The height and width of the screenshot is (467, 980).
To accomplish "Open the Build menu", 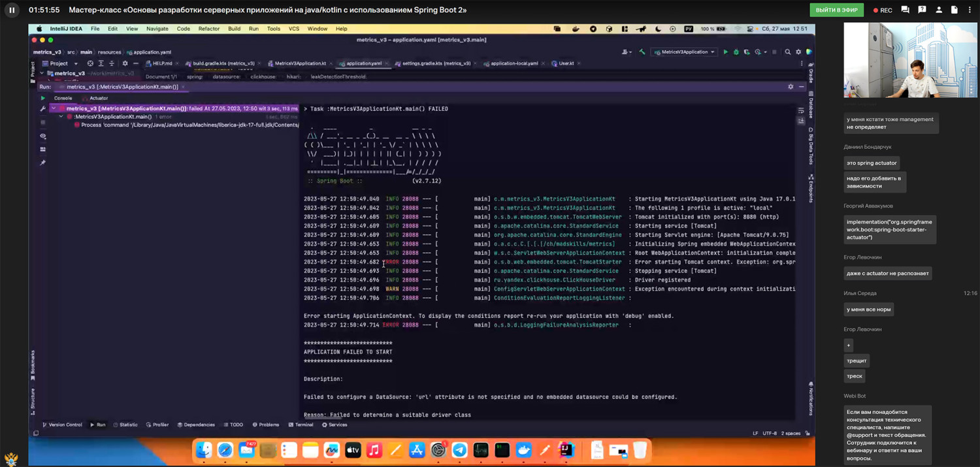I will [x=234, y=29].
